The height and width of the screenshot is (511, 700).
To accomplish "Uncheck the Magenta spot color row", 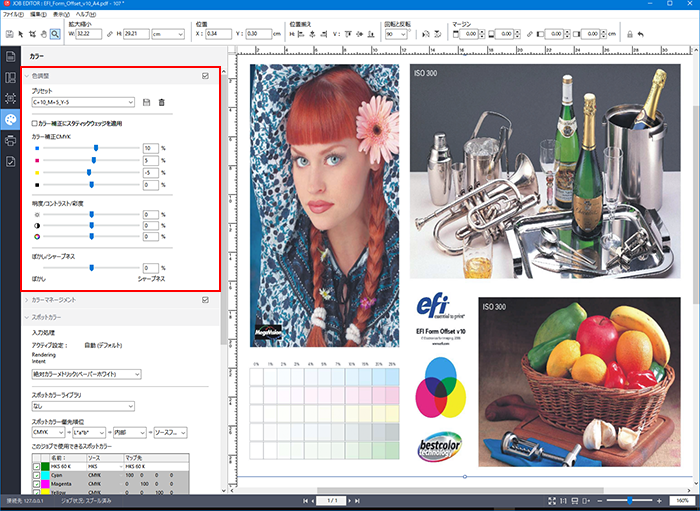I will (37, 484).
